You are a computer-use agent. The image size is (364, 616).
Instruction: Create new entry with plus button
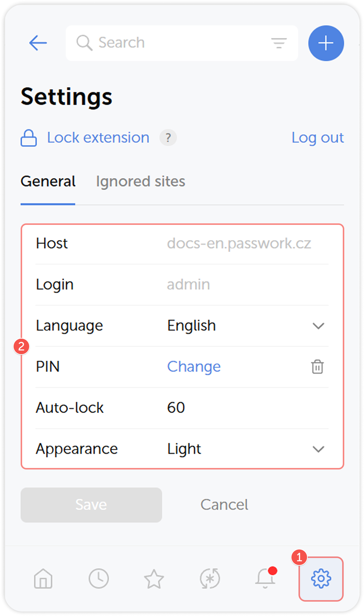tap(325, 43)
